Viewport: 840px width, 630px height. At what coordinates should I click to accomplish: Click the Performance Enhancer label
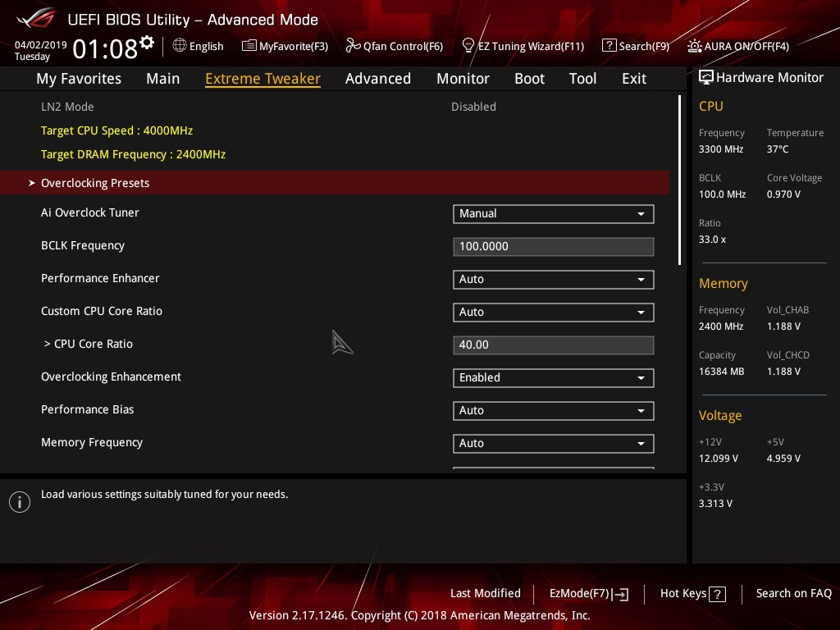click(x=100, y=278)
